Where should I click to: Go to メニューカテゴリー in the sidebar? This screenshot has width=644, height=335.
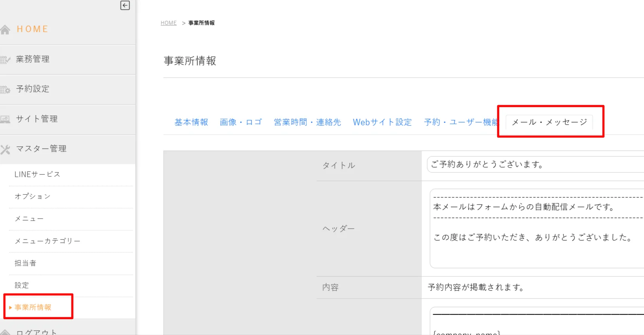(47, 241)
